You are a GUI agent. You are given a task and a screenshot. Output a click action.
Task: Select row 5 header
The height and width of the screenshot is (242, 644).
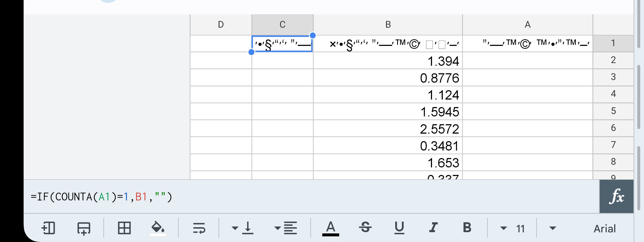[x=614, y=111]
